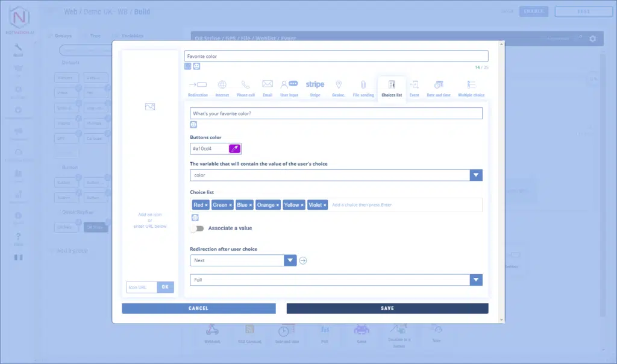Remove the Orange choice tag
This screenshot has height=364, width=617.
(x=278, y=206)
